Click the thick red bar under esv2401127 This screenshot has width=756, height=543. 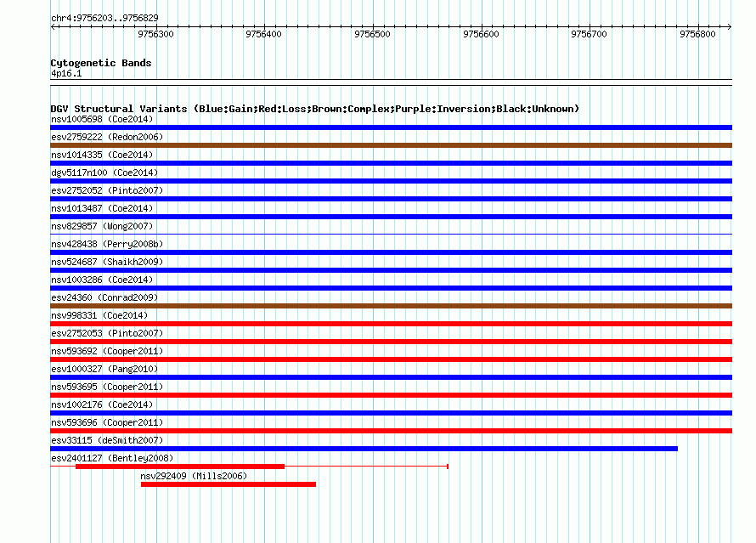click(180, 467)
